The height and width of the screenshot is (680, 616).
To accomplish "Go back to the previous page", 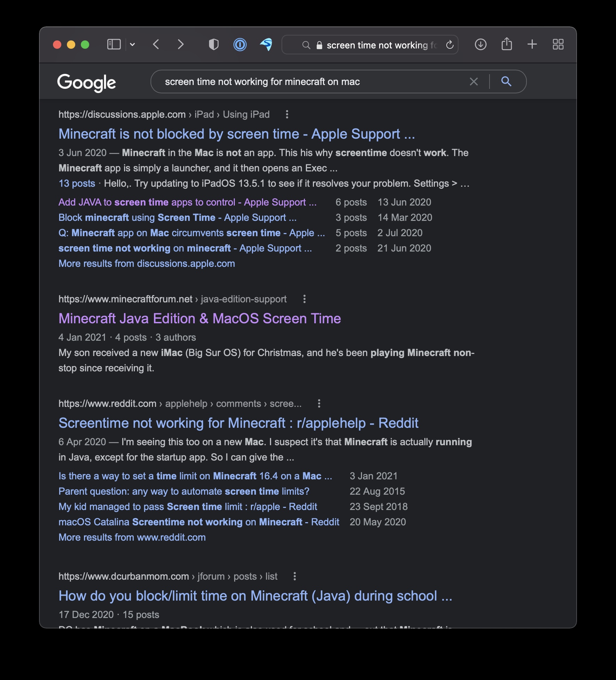I will 156,45.
